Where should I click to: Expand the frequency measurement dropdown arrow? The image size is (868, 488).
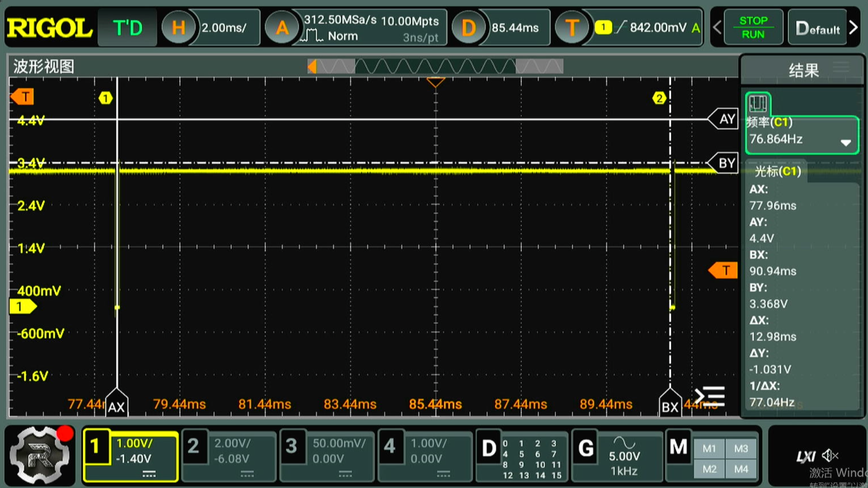click(845, 143)
